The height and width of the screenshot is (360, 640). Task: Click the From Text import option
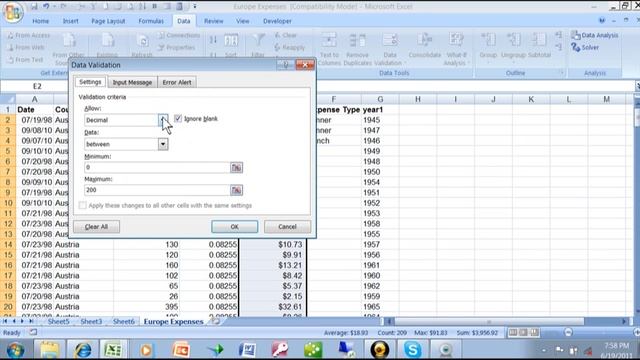click(25, 60)
